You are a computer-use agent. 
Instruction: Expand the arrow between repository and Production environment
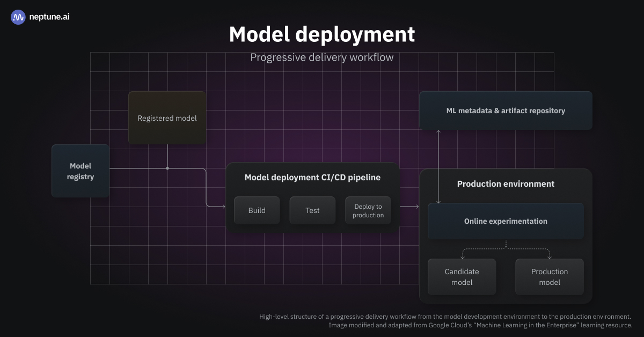point(438,166)
